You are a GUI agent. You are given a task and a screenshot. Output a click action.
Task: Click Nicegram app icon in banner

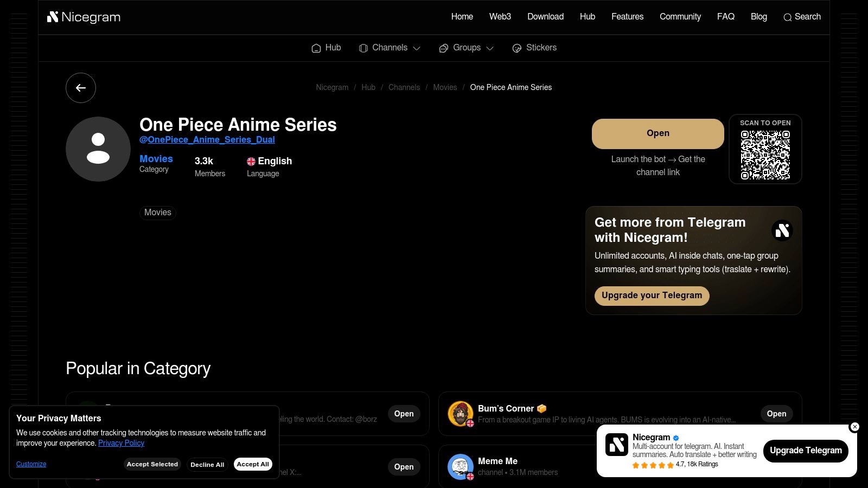[x=617, y=445]
